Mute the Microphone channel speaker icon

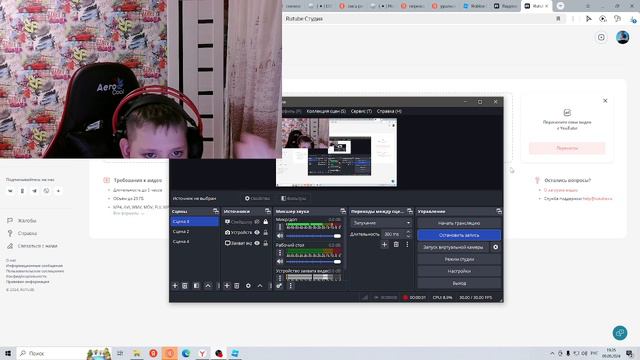pos(280,236)
